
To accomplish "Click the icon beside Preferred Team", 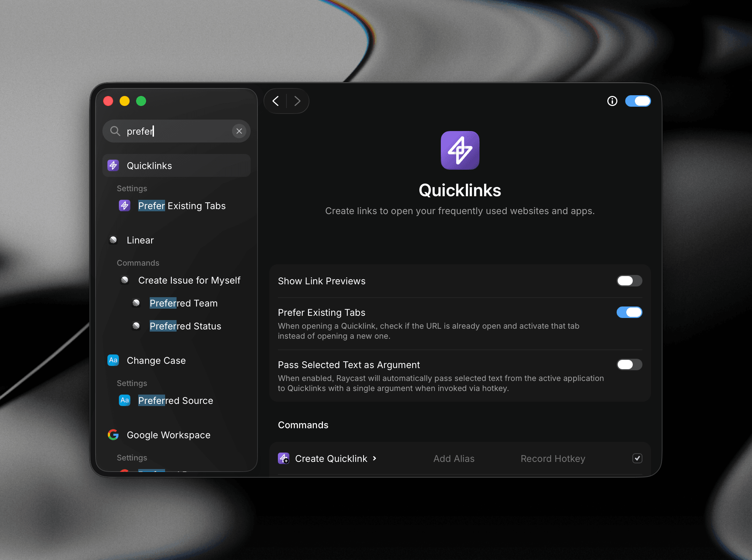I will click(x=136, y=303).
